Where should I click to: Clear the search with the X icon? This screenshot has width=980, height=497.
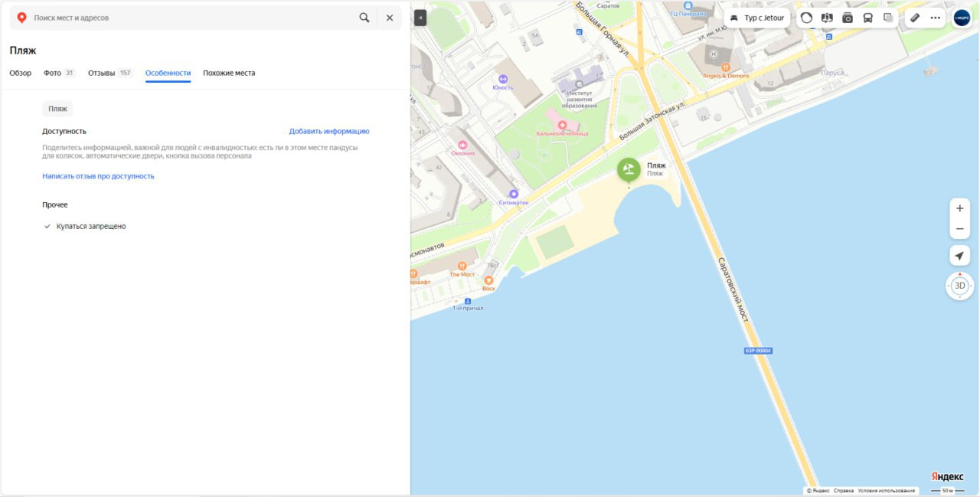[389, 18]
